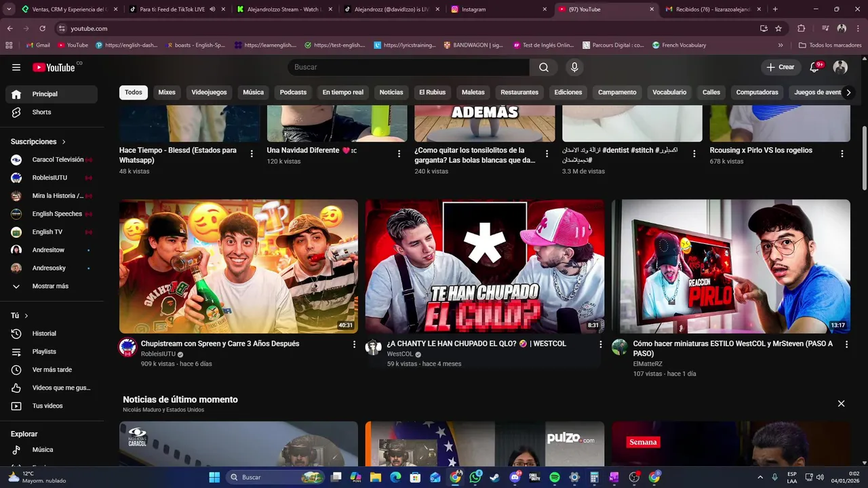Open Playlists in the sidebar
868x488 pixels.
(x=52, y=352)
